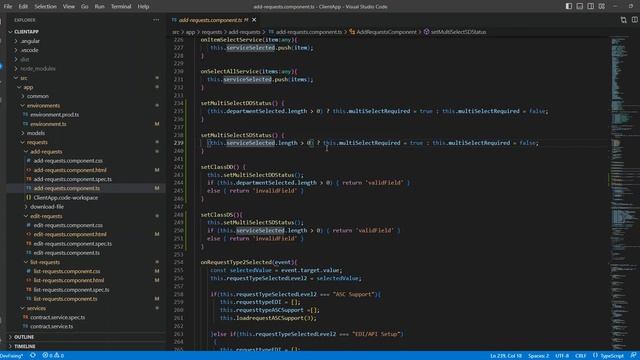
Task: Open Explorer Views and More Actions ellipsis
Action: tap(156, 20)
